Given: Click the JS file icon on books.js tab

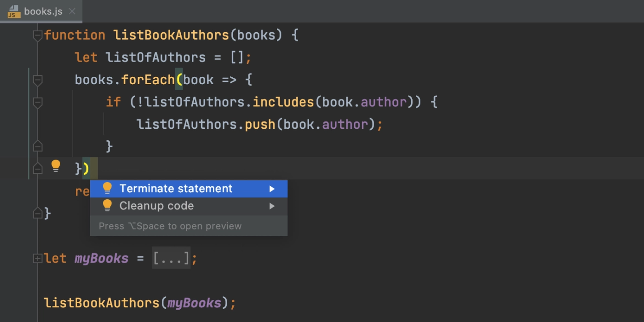Looking at the screenshot, I should point(14,11).
